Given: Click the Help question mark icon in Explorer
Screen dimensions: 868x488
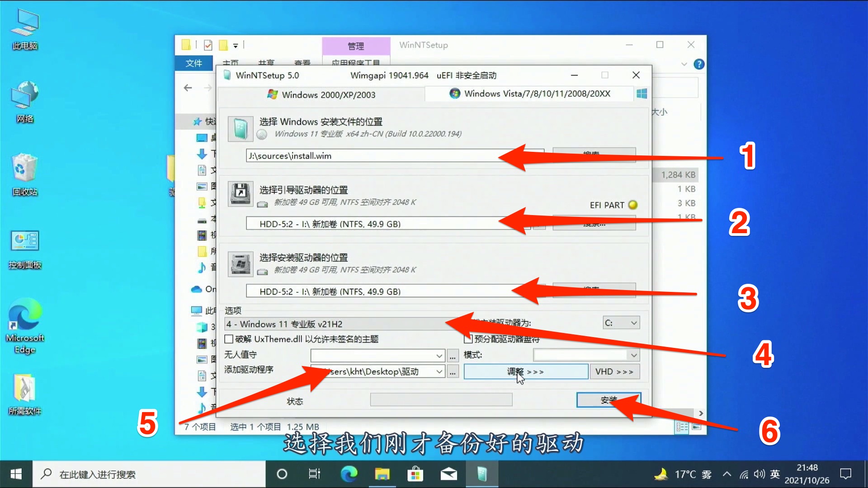Looking at the screenshot, I should coord(699,64).
